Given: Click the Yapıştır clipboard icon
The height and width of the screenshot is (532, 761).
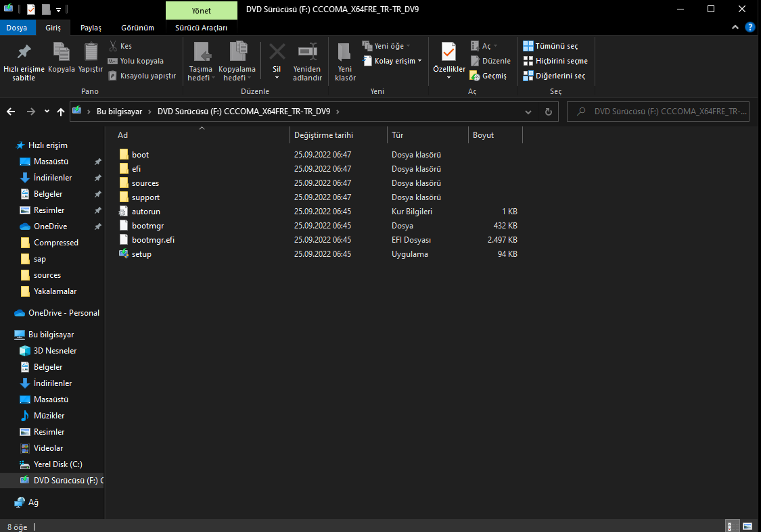Looking at the screenshot, I should pos(91,52).
